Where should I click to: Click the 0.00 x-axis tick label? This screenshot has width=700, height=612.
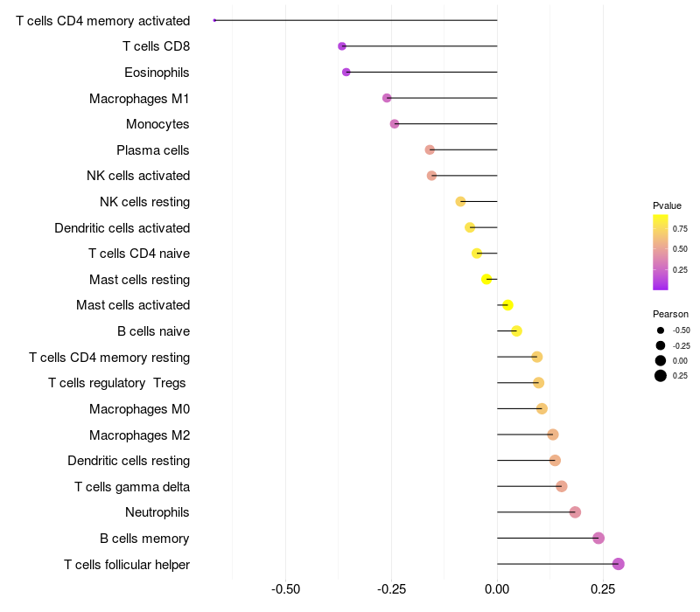(x=497, y=589)
